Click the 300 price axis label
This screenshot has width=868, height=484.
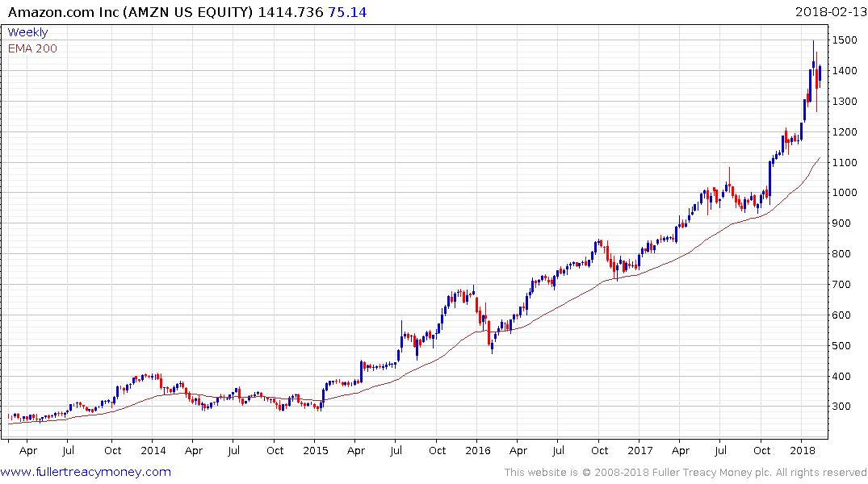click(842, 406)
